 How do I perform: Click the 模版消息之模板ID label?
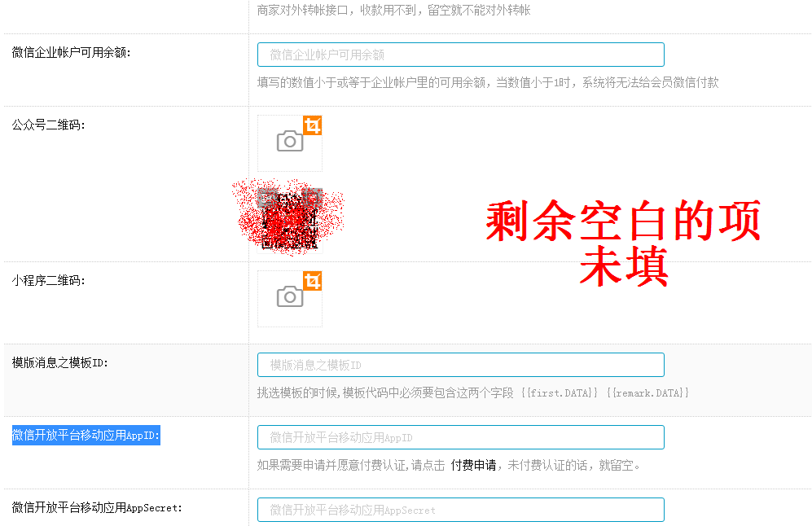[x=59, y=362]
